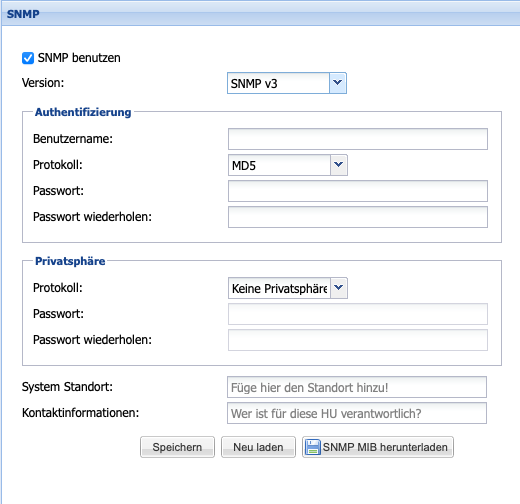The width and height of the screenshot is (520, 504).
Task: Click the Keine Privatsphäre combo box text
Action: click(x=279, y=288)
